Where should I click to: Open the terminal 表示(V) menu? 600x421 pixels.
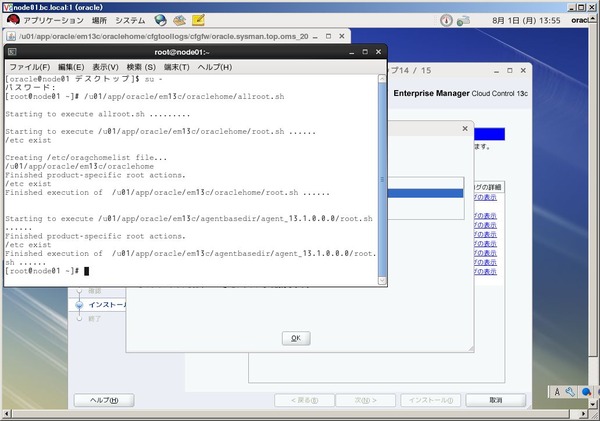[106, 67]
